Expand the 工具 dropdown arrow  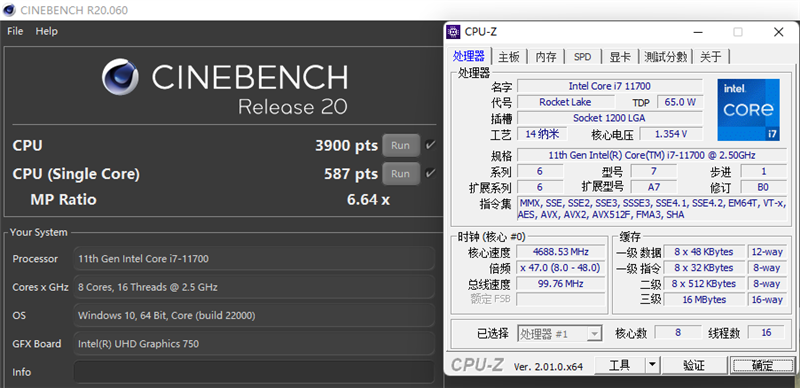point(653,366)
